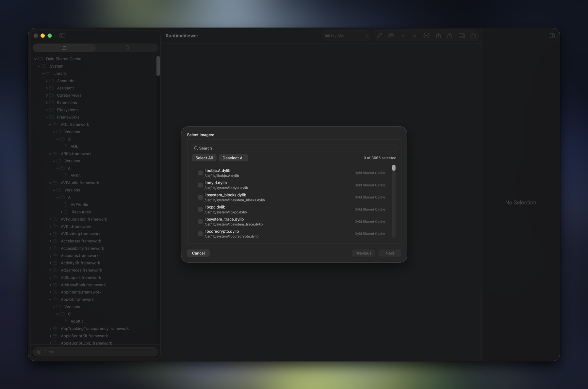Click the sidebar tree scrollbar thumb

pos(158,66)
